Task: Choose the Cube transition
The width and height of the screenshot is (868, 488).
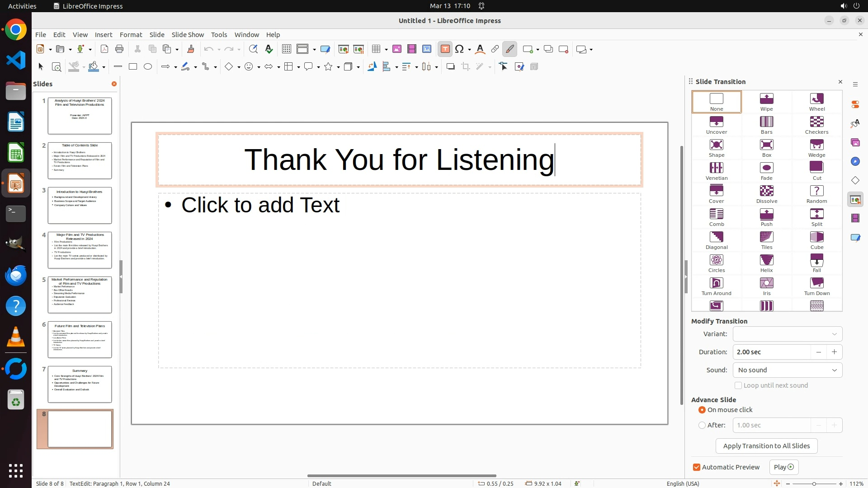Action: 816,240
